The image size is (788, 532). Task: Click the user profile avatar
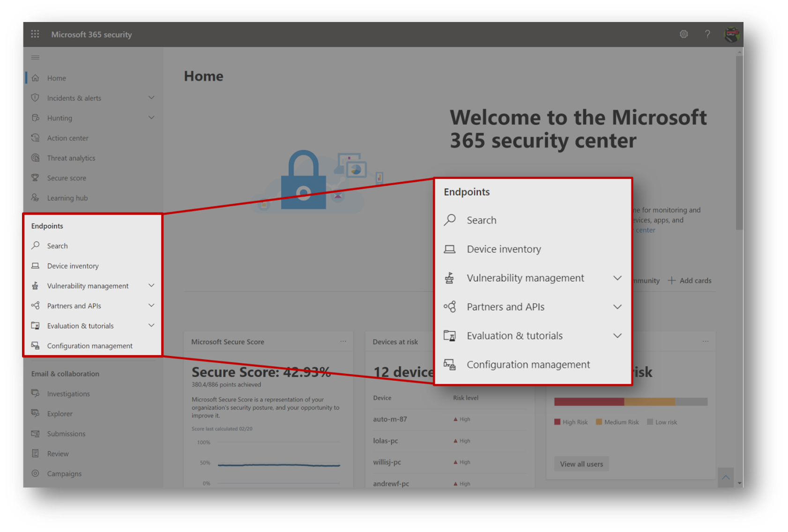pos(732,34)
